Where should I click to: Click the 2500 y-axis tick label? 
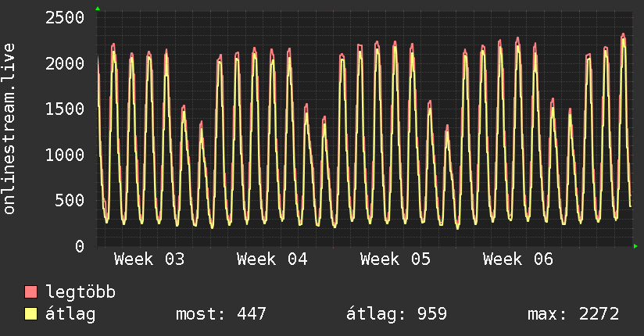click(x=64, y=17)
